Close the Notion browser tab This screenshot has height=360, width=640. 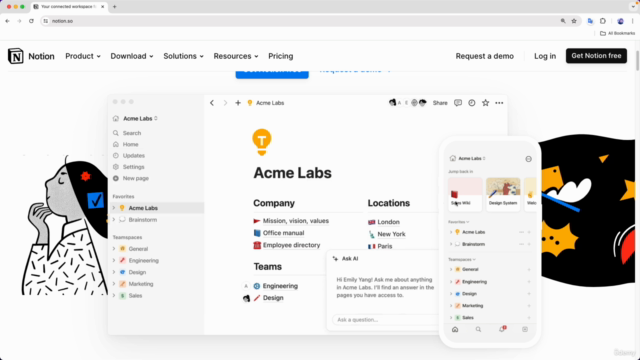[x=102, y=7]
